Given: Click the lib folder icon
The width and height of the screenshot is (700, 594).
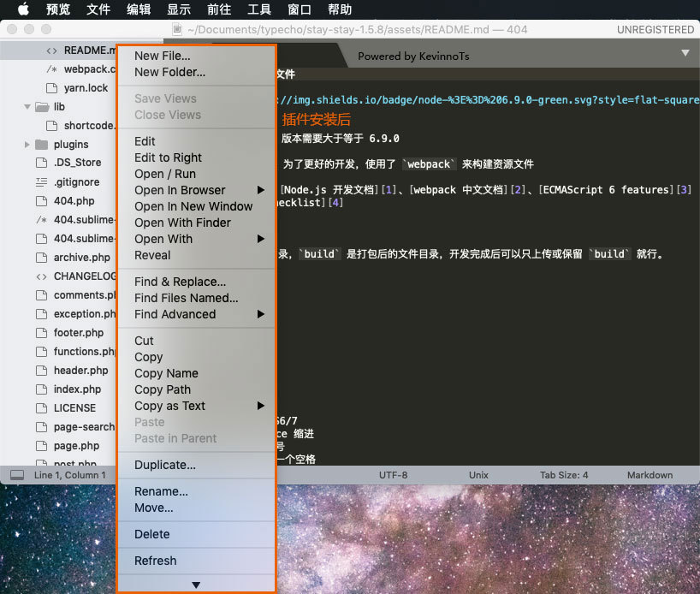Looking at the screenshot, I should [42, 107].
